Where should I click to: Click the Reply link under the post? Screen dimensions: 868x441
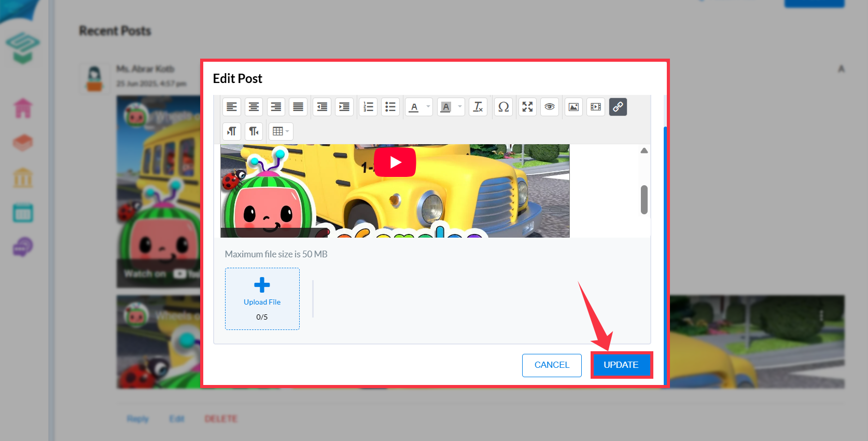pyautogui.click(x=138, y=419)
